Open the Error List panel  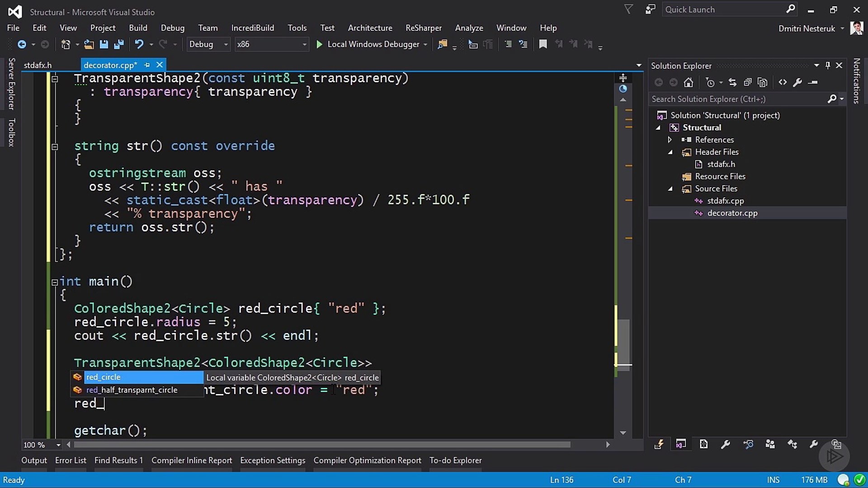point(71,460)
